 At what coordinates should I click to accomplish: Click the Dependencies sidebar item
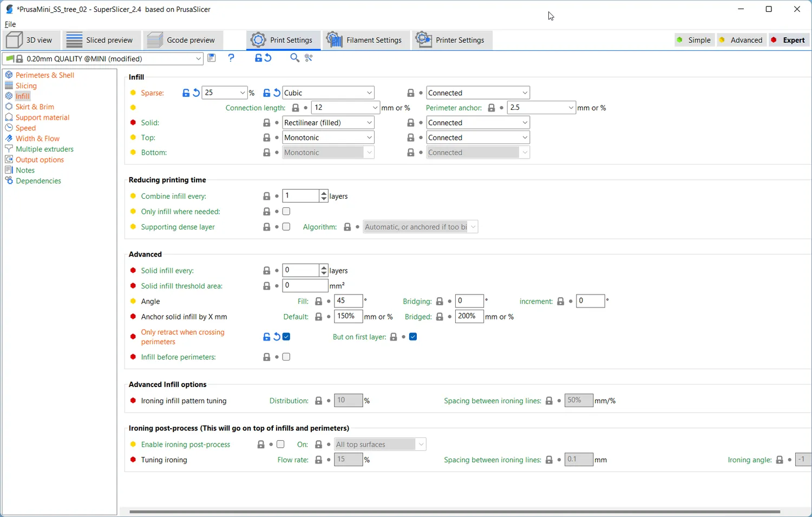point(38,181)
